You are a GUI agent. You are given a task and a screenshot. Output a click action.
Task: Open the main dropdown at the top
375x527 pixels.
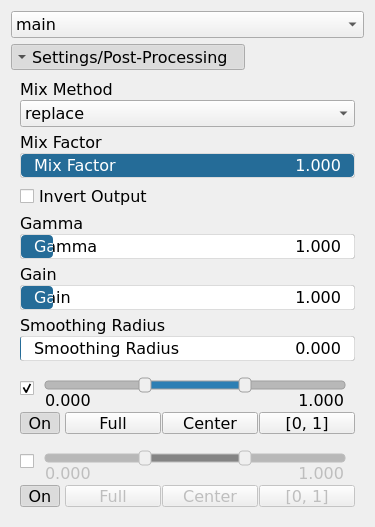pyautogui.click(x=187, y=24)
